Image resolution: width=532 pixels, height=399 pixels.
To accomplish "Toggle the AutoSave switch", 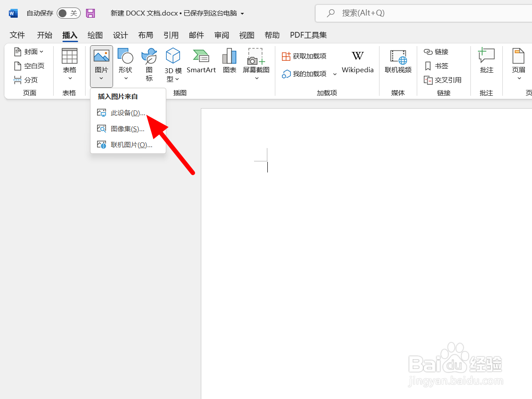I will tap(69, 13).
